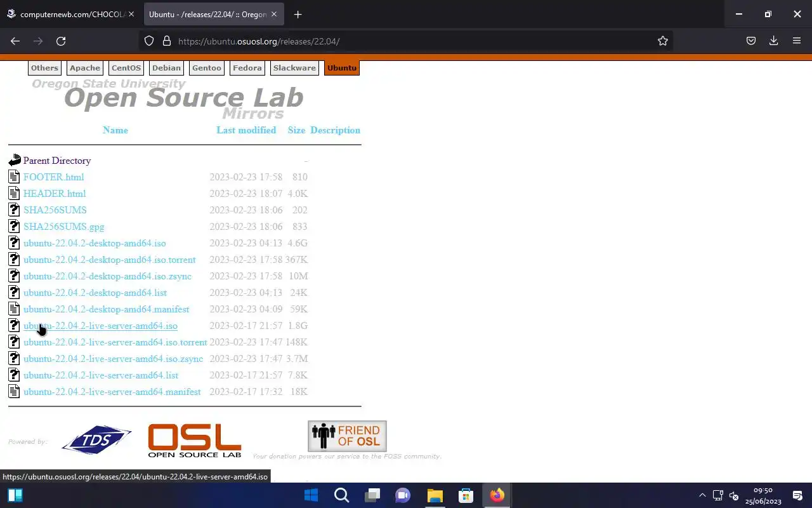Open ubuntu-22.04.2-live-server-amd64.manifest link
Viewport: 812px width, 508px height.
(112, 392)
